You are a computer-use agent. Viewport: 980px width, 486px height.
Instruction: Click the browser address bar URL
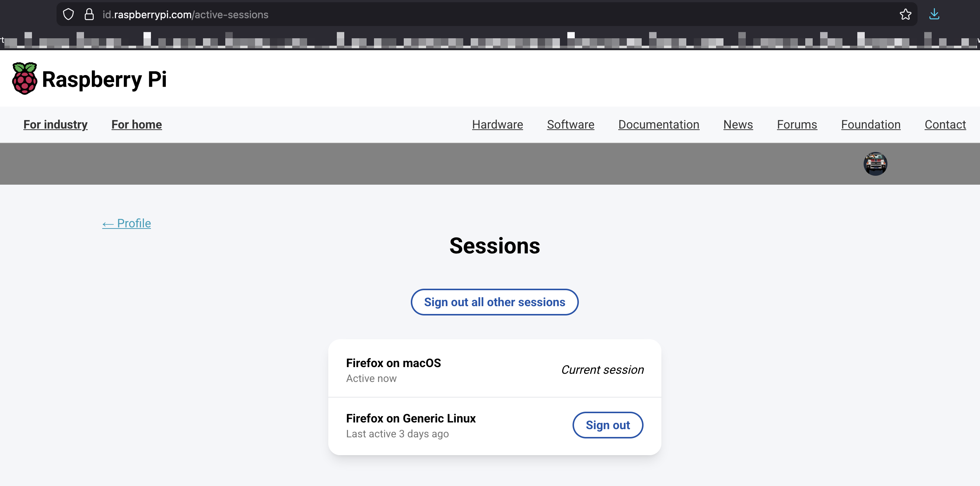pyautogui.click(x=185, y=14)
